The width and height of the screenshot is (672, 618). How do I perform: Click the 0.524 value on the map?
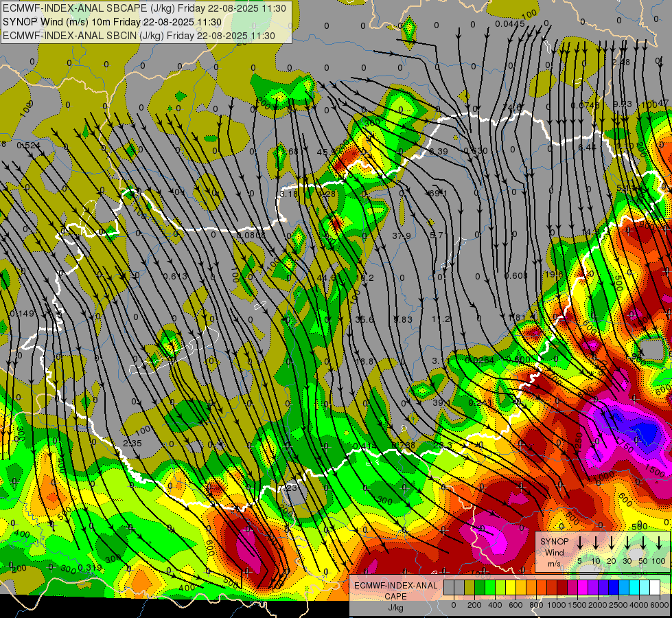coord(29,146)
